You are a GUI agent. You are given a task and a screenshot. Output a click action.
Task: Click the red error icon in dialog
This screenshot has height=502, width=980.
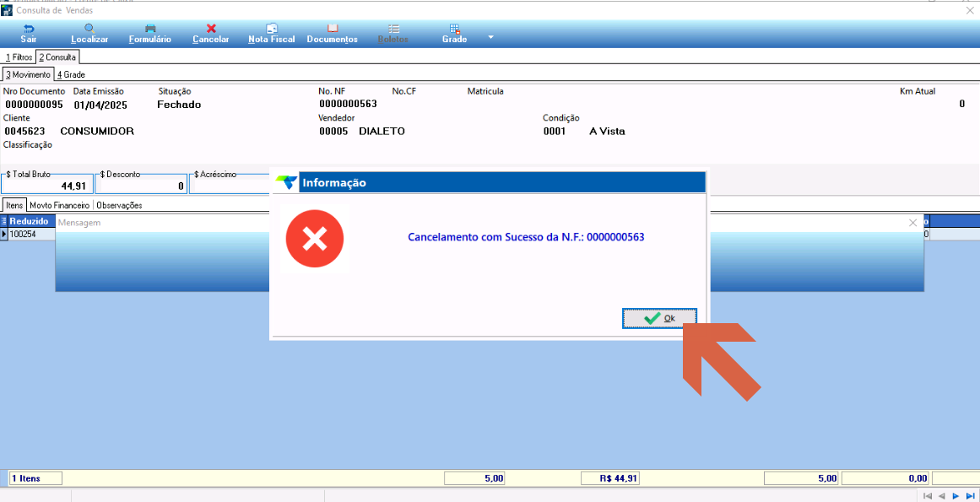click(x=315, y=239)
